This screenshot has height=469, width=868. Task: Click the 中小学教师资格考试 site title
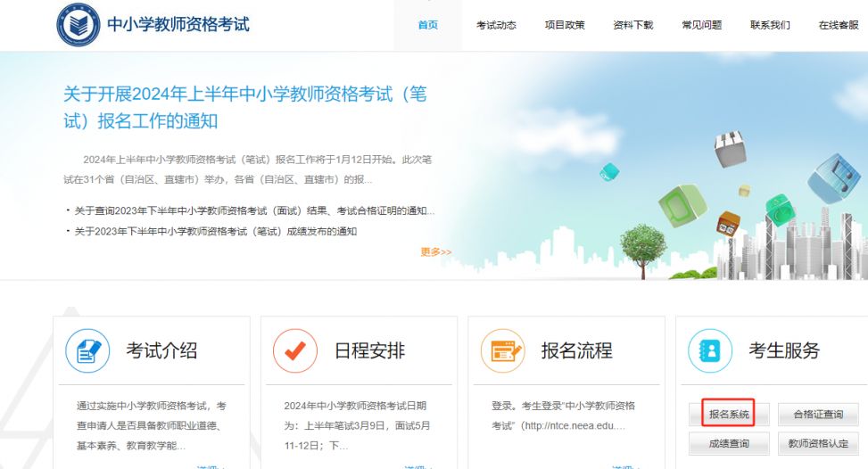[178, 24]
